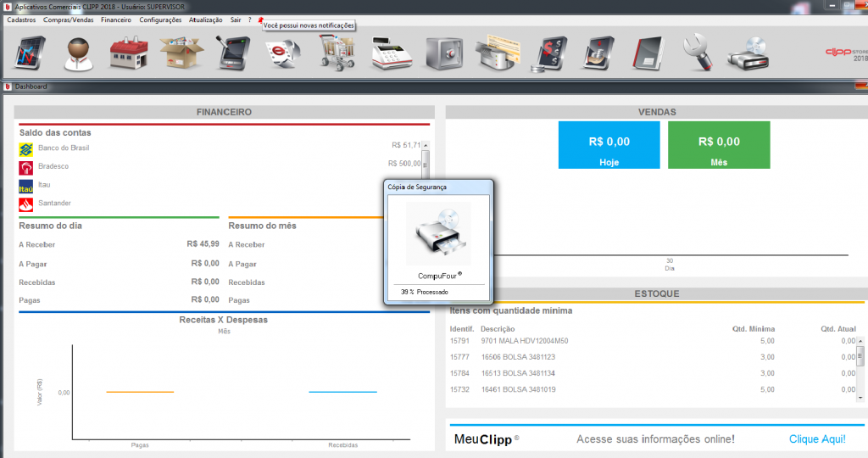Click the chart dashboard icon in toolbar

28,54
